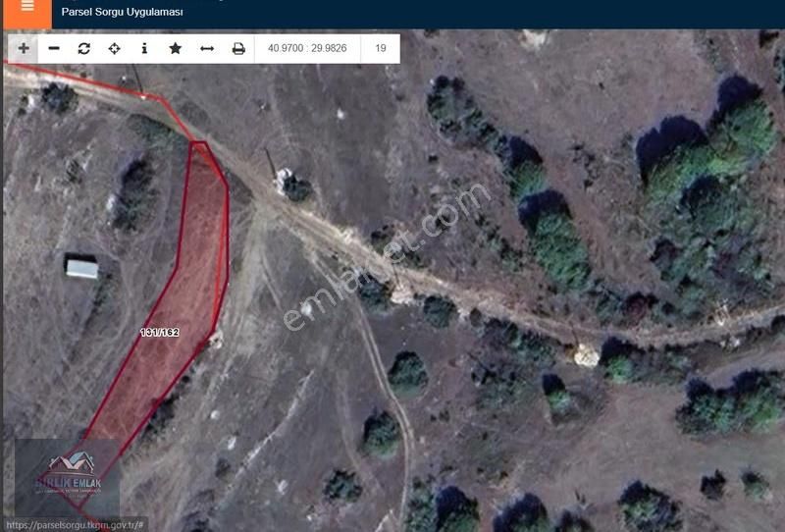Open the orange hamburger menu
Image resolution: width=785 pixels, height=532 pixels.
[x=27, y=13]
